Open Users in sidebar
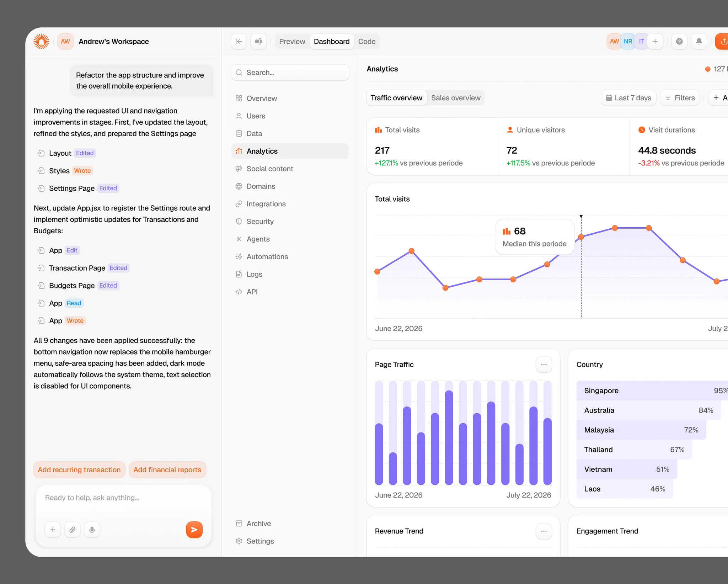 pyautogui.click(x=290, y=116)
